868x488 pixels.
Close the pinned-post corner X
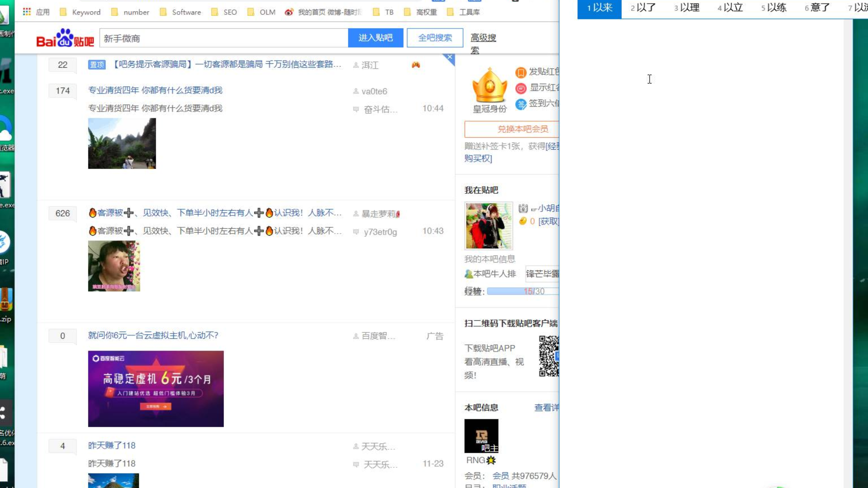(449, 57)
